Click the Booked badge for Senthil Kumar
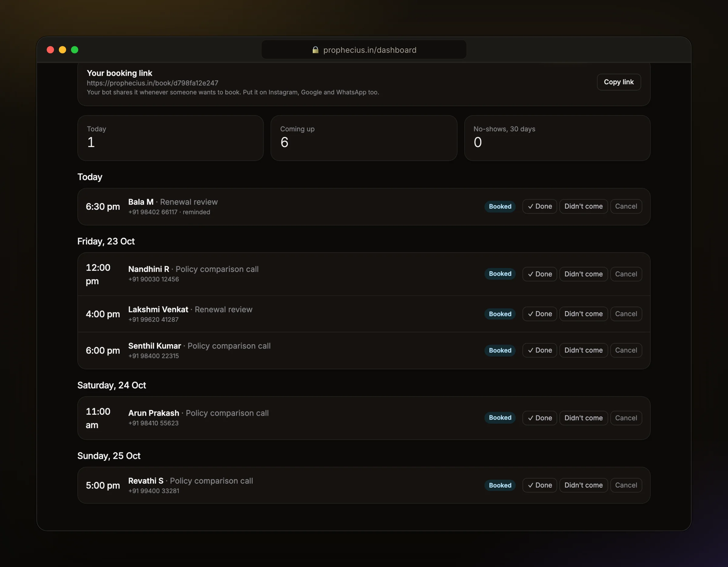This screenshot has height=567, width=728. pos(500,350)
